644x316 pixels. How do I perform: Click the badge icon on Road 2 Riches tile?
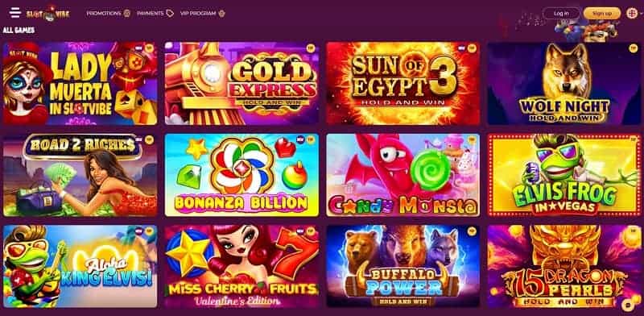[x=149, y=140]
